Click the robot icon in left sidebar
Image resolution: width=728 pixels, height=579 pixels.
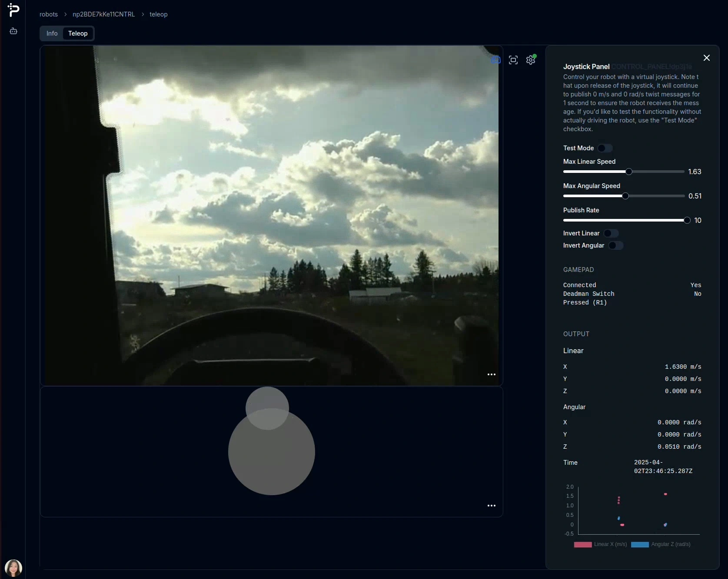coord(13,31)
